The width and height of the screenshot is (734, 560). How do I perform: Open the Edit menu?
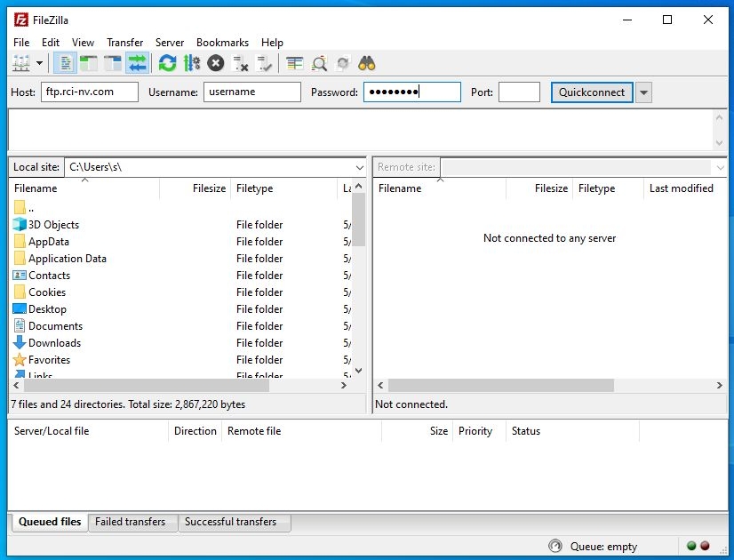51,42
